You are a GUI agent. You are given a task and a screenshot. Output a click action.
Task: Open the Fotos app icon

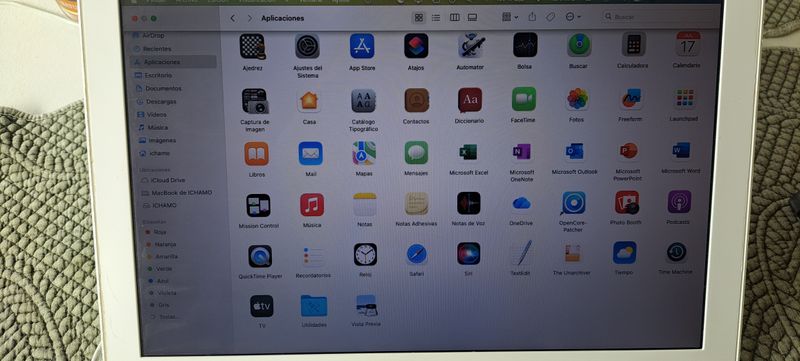(578, 99)
